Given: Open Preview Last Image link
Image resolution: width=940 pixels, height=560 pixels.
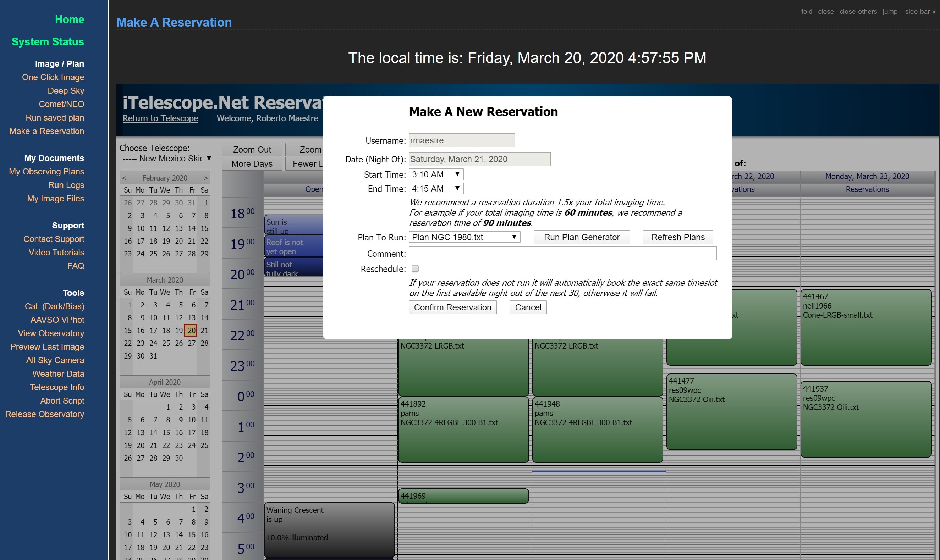Looking at the screenshot, I should [47, 347].
